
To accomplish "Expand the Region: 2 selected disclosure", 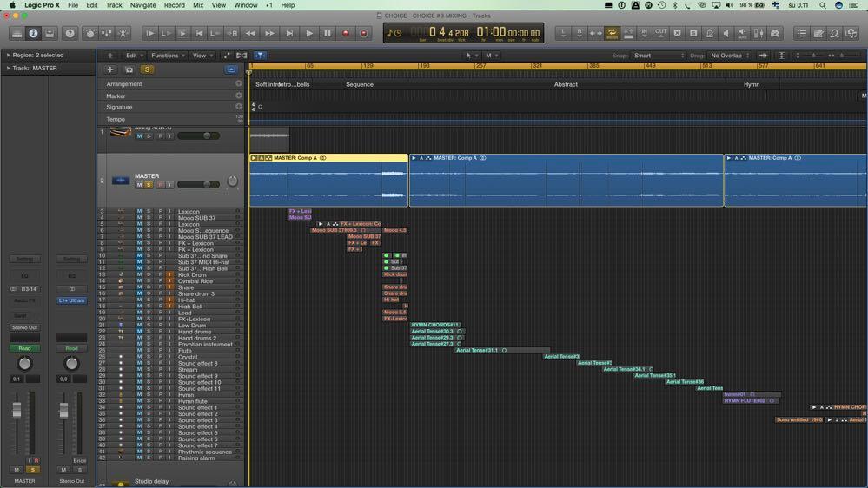I will click(8, 56).
